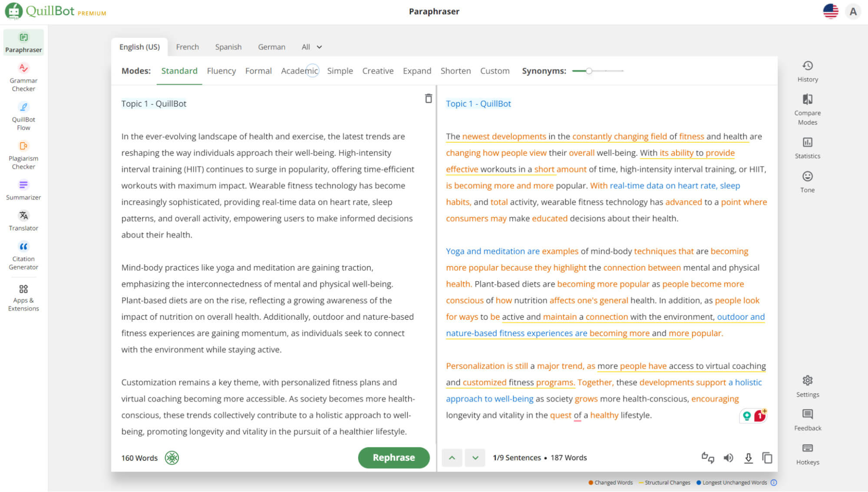Open the Grammar Checker tool

tap(23, 77)
